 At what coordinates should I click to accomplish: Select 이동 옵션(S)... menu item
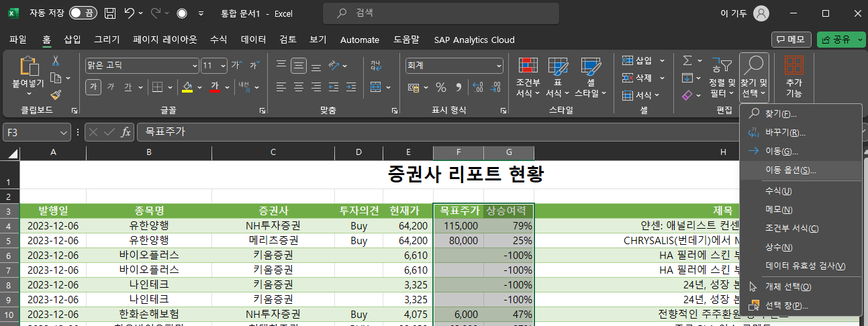800,170
